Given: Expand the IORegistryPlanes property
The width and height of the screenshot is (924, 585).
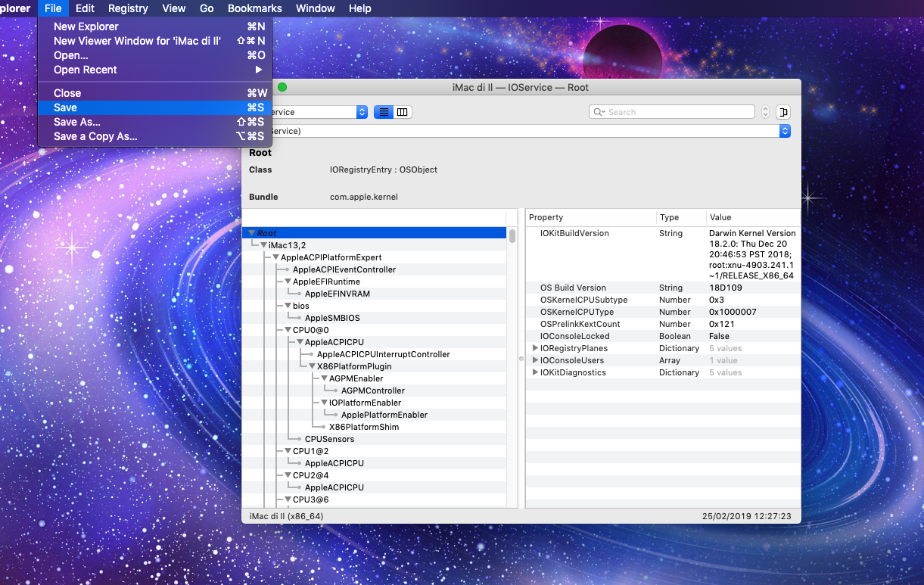Looking at the screenshot, I should click(535, 348).
